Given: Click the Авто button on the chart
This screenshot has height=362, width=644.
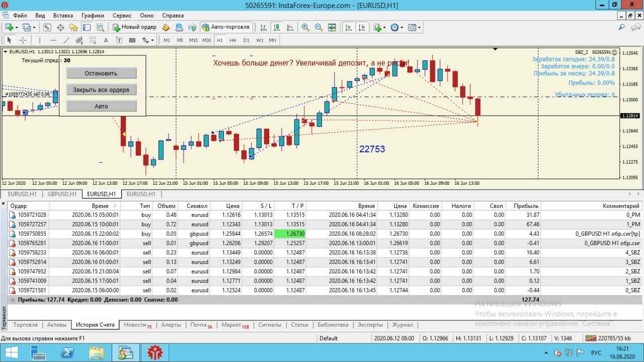Looking at the screenshot, I should click(x=101, y=106).
